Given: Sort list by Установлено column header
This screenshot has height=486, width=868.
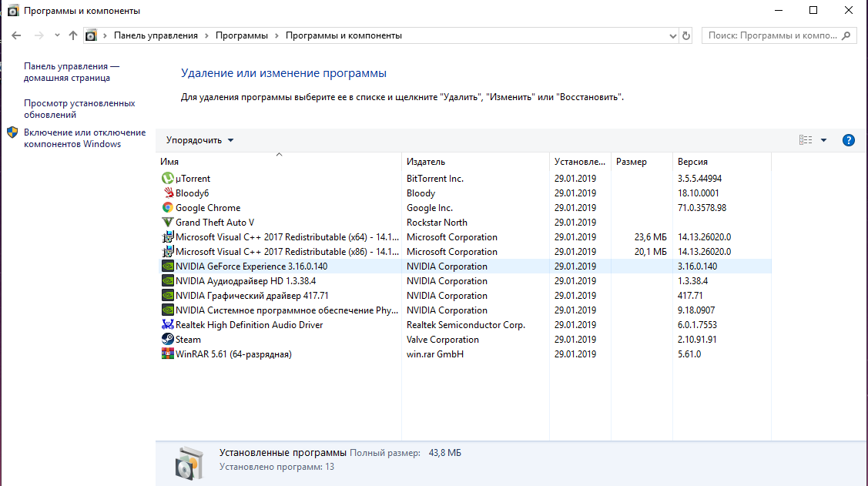Looking at the screenshot, I should (580, 161).
